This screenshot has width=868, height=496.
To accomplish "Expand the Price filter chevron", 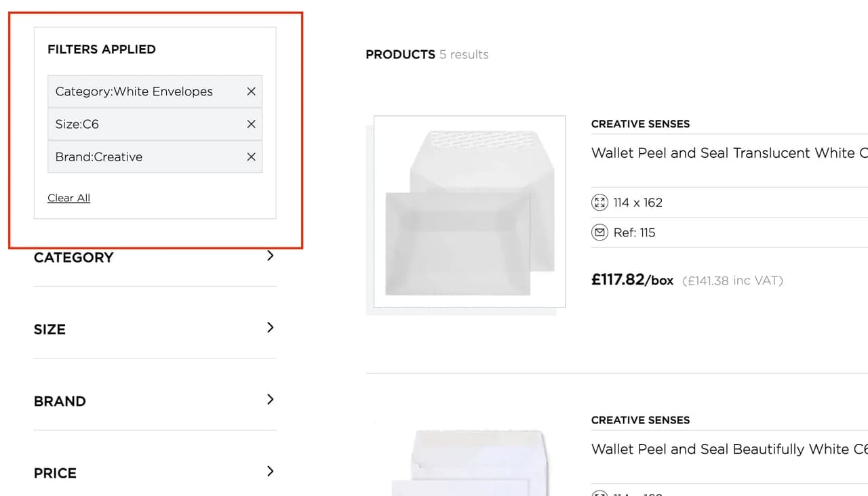I will click(x=270, y=472).
